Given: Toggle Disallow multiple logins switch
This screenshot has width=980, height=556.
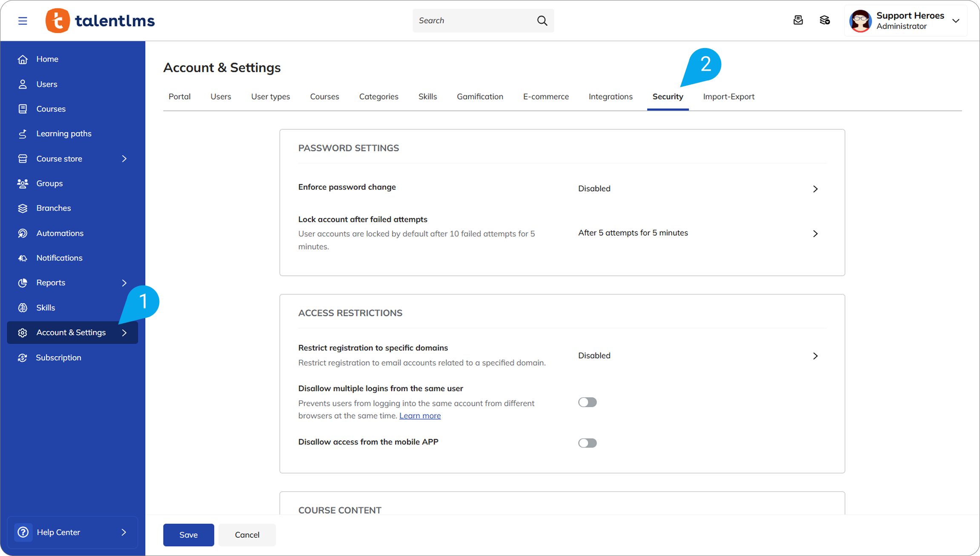Looking at the screenshot, I should (x=587, y=402).
